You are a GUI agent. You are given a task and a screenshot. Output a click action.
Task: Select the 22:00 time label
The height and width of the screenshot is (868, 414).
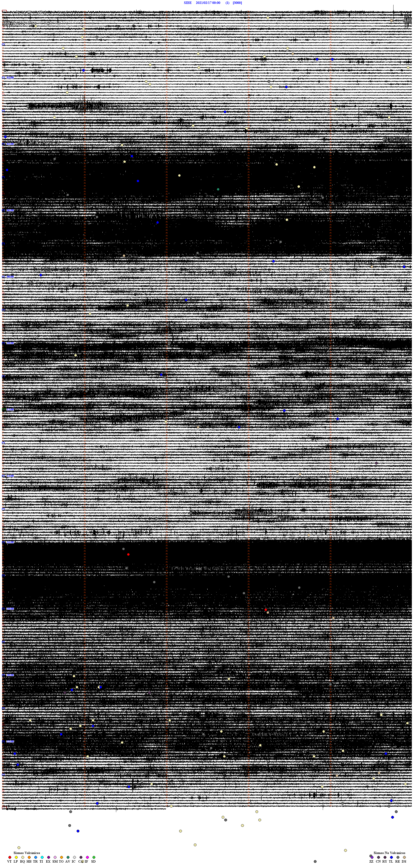pos(10,742)
